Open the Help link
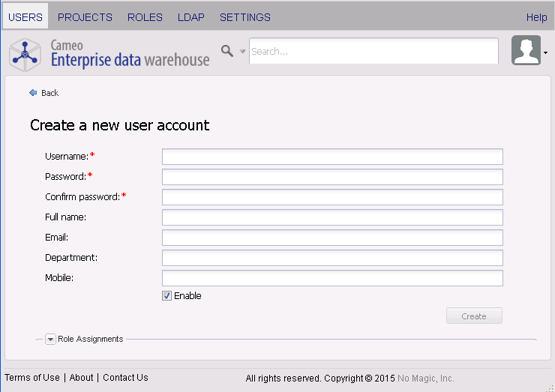This screenshot has height=392, width=555. (536, 17)
